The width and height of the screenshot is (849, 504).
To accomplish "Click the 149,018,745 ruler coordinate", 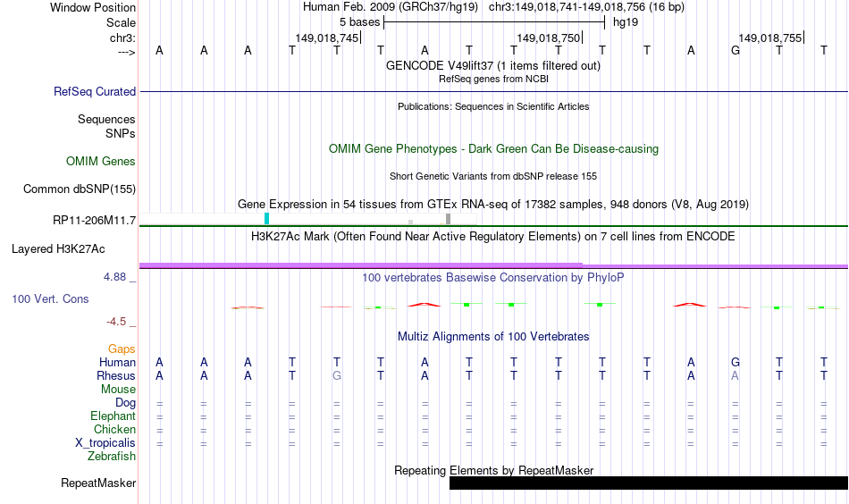I will pos(327,38).
